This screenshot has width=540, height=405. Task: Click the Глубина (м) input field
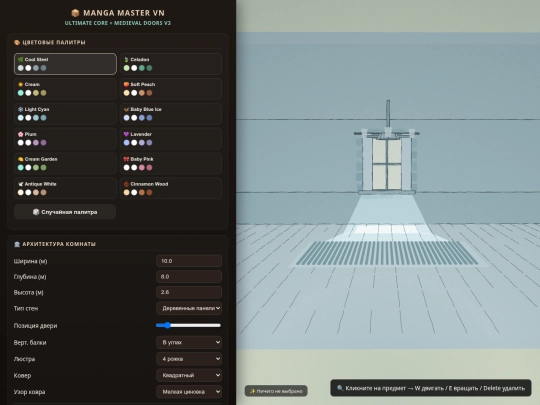tap(189, 277)
